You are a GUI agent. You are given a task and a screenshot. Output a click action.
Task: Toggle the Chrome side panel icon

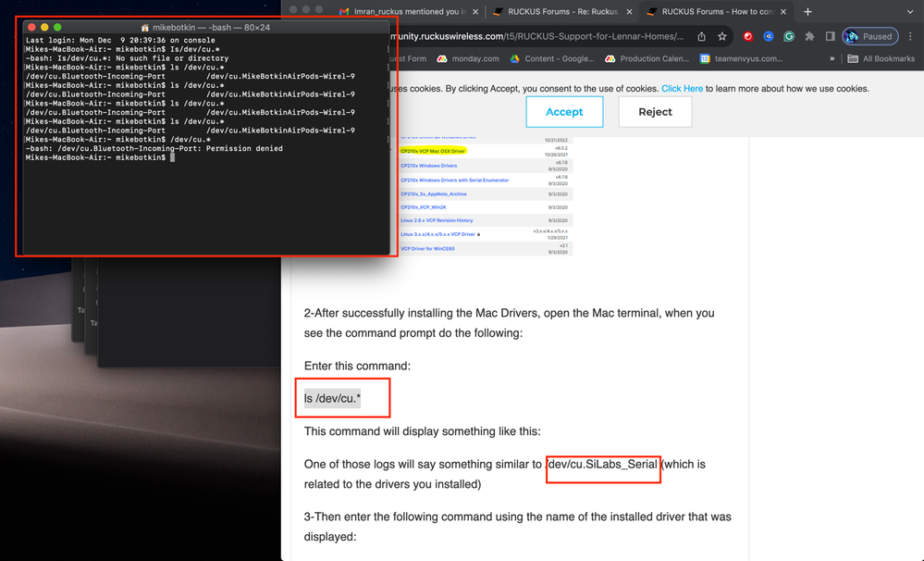point(830,37)
